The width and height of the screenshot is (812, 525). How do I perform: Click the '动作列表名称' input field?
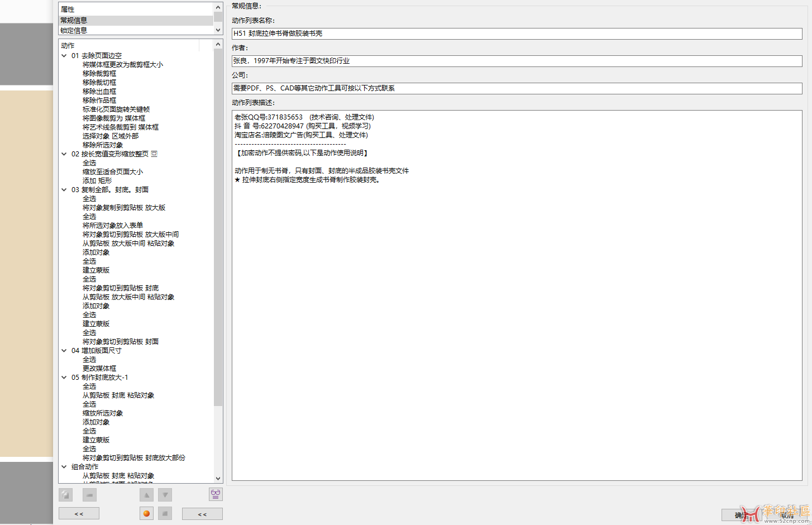tap(517, 34)
